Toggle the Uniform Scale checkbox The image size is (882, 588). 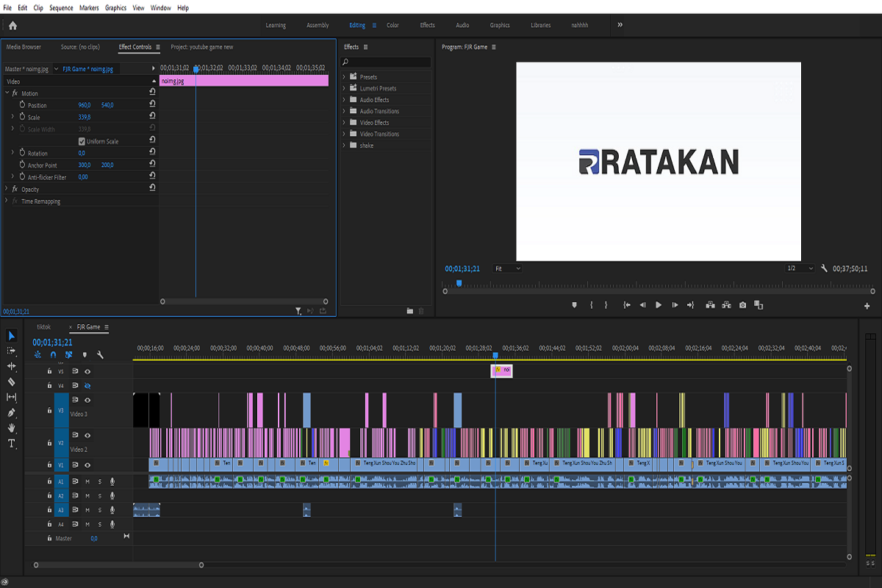tap(82, 141)
